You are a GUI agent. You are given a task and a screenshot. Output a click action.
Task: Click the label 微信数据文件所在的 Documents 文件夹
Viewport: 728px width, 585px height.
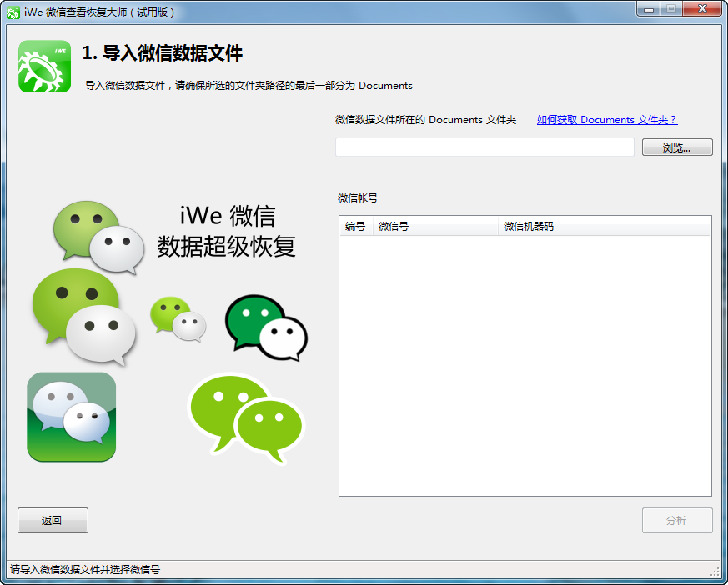(426, 120)
